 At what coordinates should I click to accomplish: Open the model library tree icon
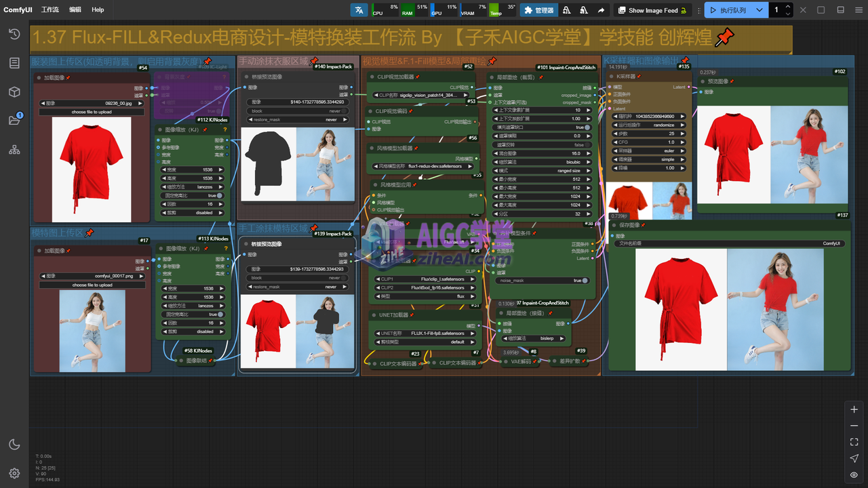(14, 150)
